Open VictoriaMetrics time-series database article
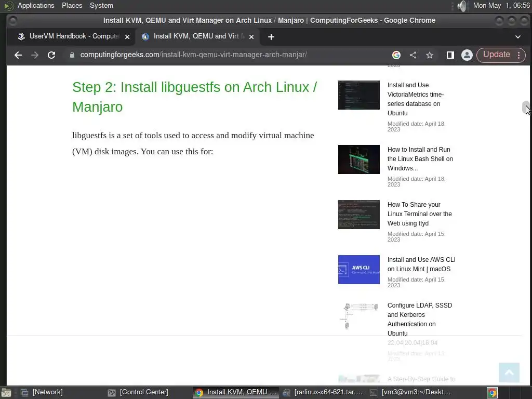The width and height of the screenshot is (532, 399). pyautogui.click(x=415, y=99)
